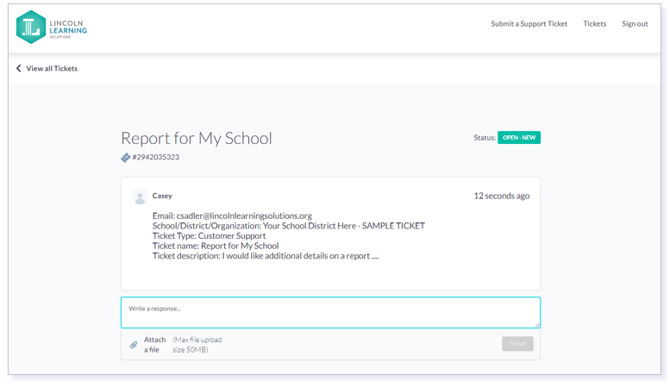670x387 pixels.
Task: Click the ticket tag icon next to #2942035323
Action: (x=125, y=158)
